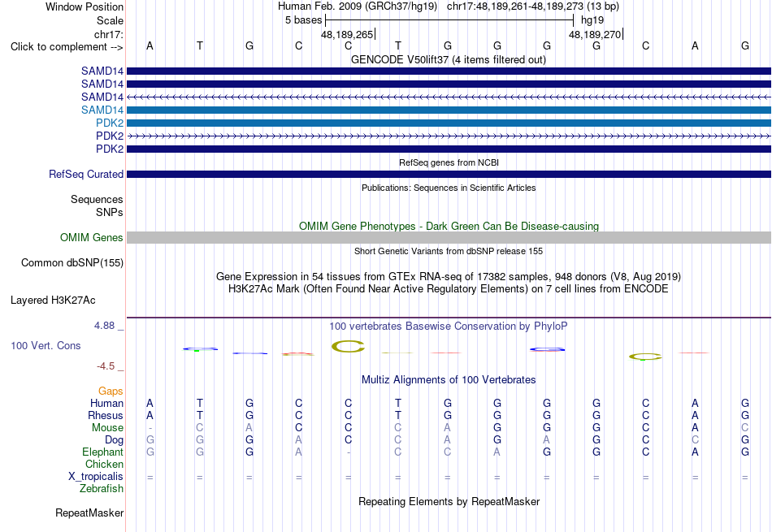Click the hg19 label beside scale bar
The image size is (772, 532).
click(592, 20)
